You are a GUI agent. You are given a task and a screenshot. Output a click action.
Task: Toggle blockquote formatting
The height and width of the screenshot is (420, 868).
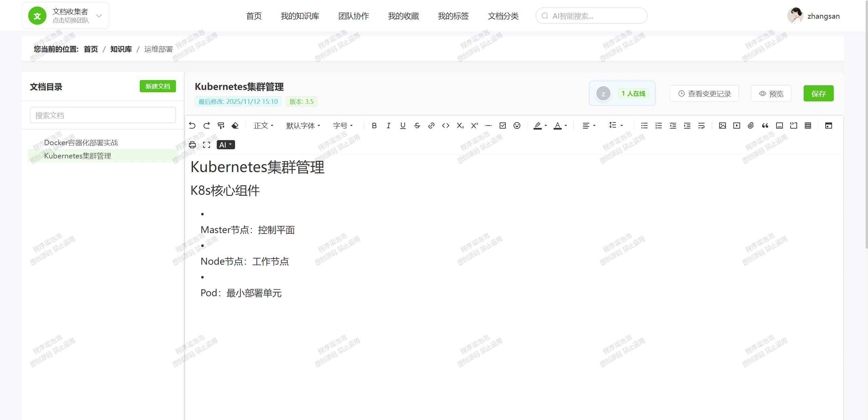765,126
